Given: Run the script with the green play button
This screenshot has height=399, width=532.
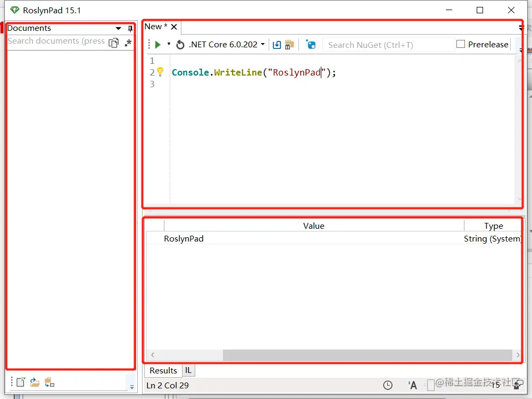Looking at the screenshot, I should [157, 45].
